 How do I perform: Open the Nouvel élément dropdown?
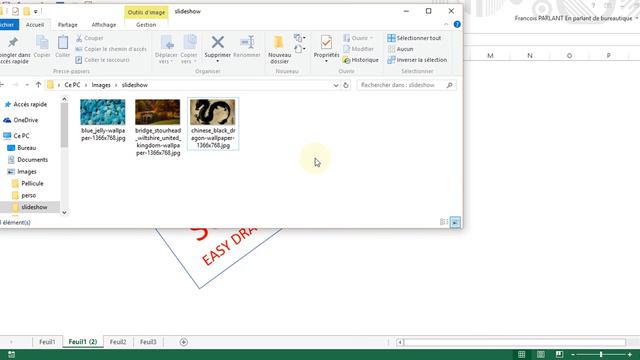click(300, 38)
